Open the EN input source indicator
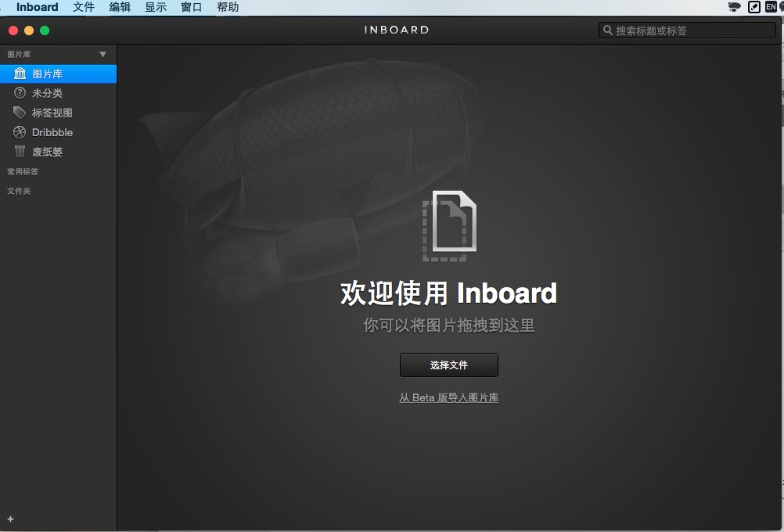 pyautogui.click(x=771, y=7)
